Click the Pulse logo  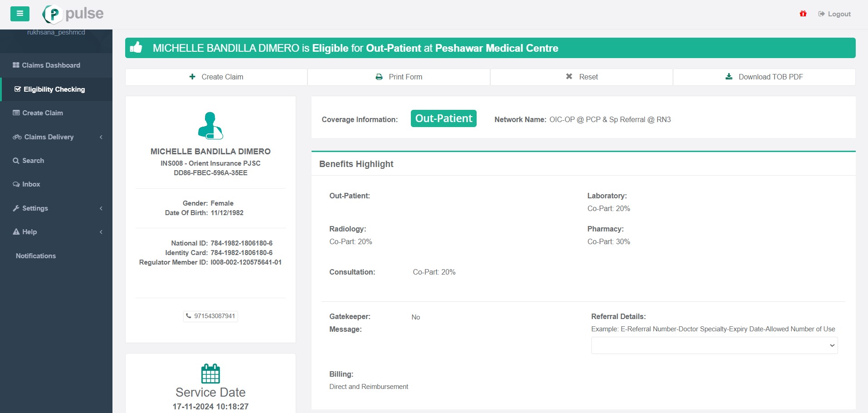pos(73,14)
